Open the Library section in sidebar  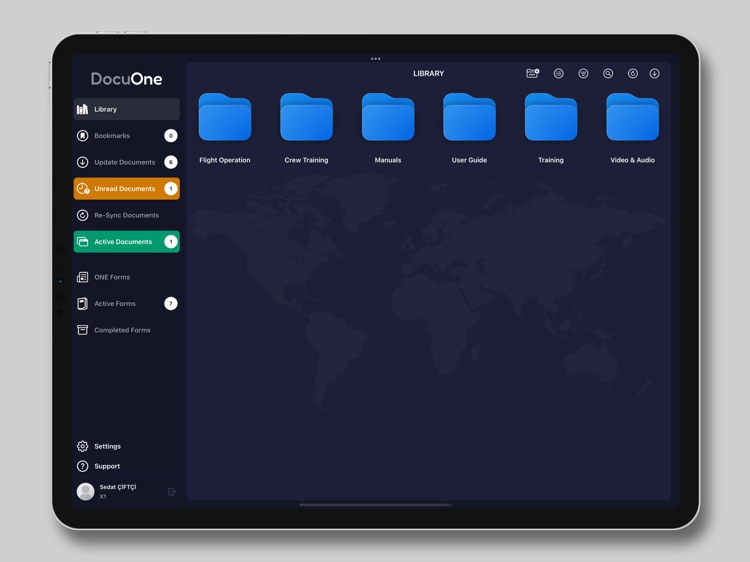pos(127,109)
